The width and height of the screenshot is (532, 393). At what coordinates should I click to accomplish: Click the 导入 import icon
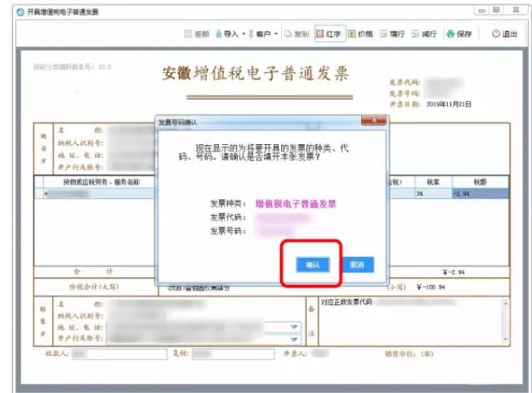tap(220, 33)
